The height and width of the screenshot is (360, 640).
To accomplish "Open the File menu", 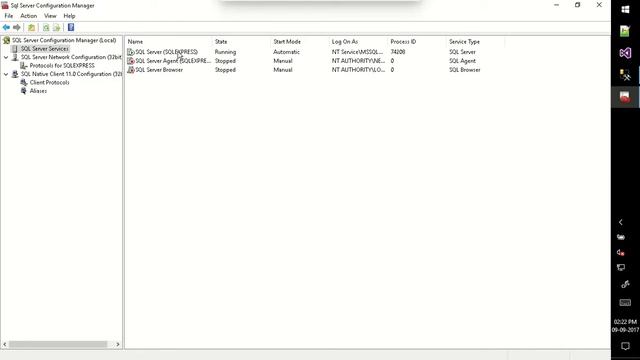I will (9, 16).
